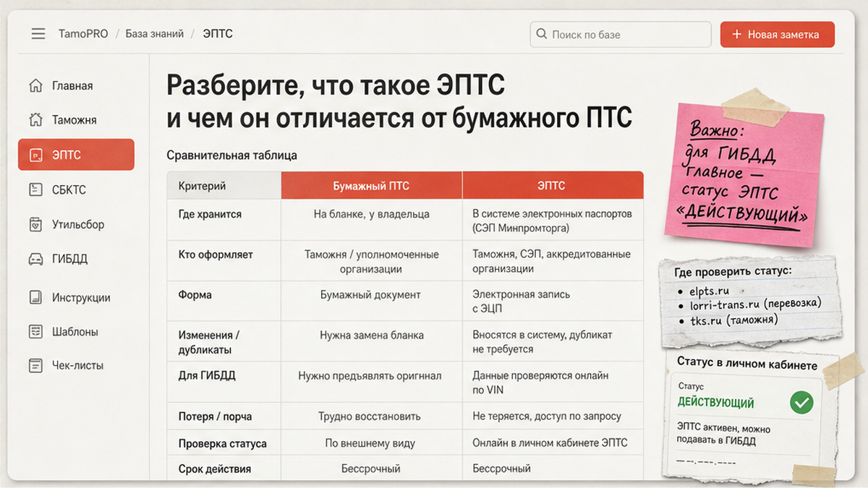Click the ДЕЙСТВУЮЩИЙ status text

click(x=715, y=403)
